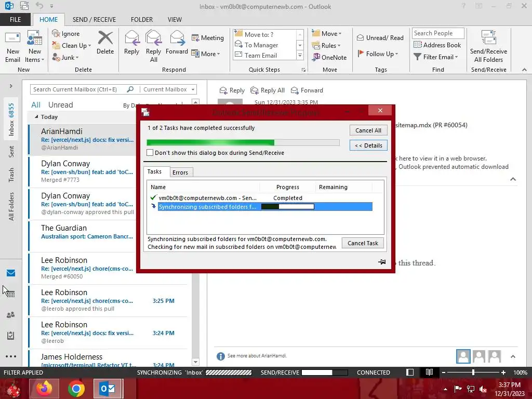Toggle Unread/Read status
532x399 pixels.
click(x=380, y=37)
